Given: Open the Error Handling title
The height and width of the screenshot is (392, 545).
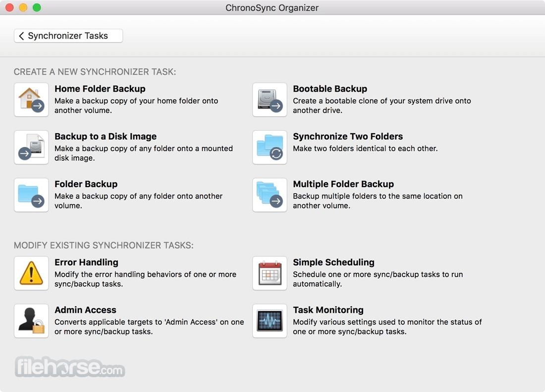Looking at the screenshot, I should coord(86,262).
